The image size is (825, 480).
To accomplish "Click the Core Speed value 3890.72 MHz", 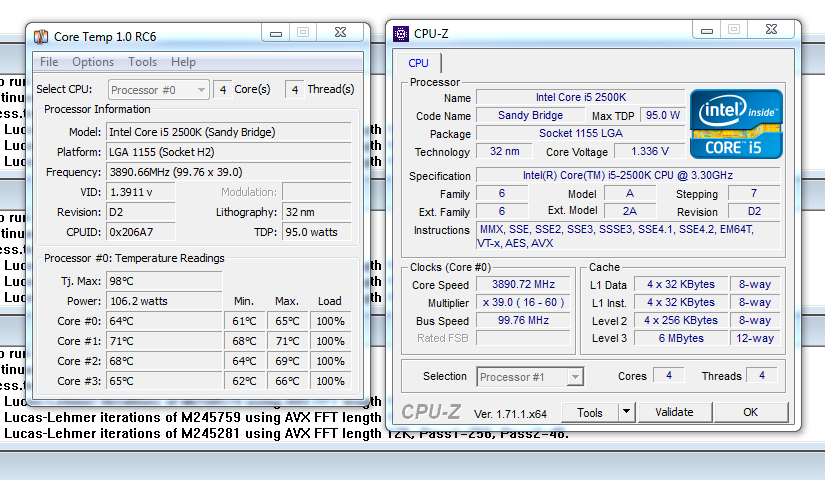I will pos(523,285).
